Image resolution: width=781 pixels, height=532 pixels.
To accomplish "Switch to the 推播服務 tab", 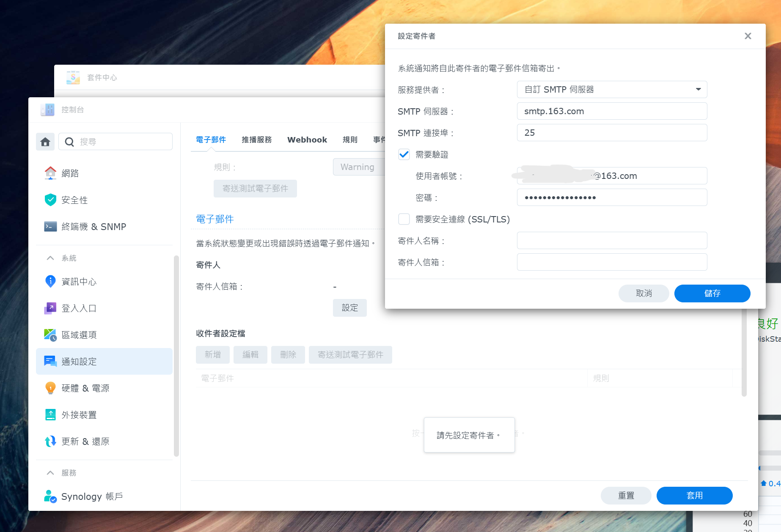I will [x=256, y=140].
